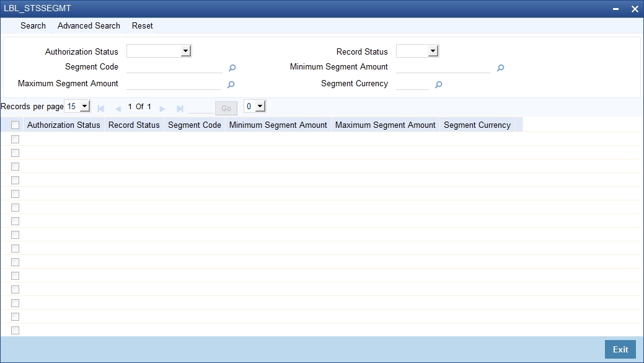This screenshot has height=363, width=644.
Task: Open the dropdown showing 0 beside Go
Action: [255, 107]
